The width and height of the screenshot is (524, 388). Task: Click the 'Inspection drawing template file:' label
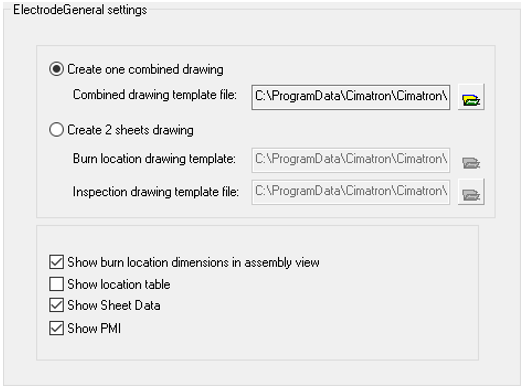[x=156, y=192]
